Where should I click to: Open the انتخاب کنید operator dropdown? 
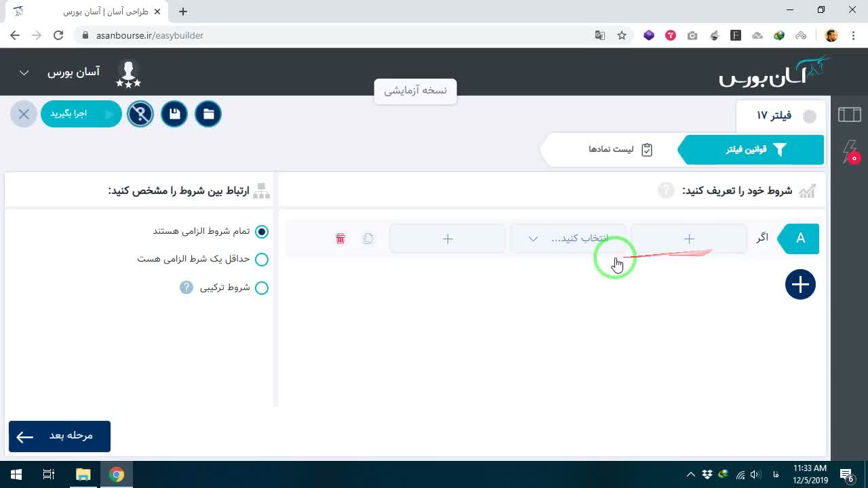point(568,239)
